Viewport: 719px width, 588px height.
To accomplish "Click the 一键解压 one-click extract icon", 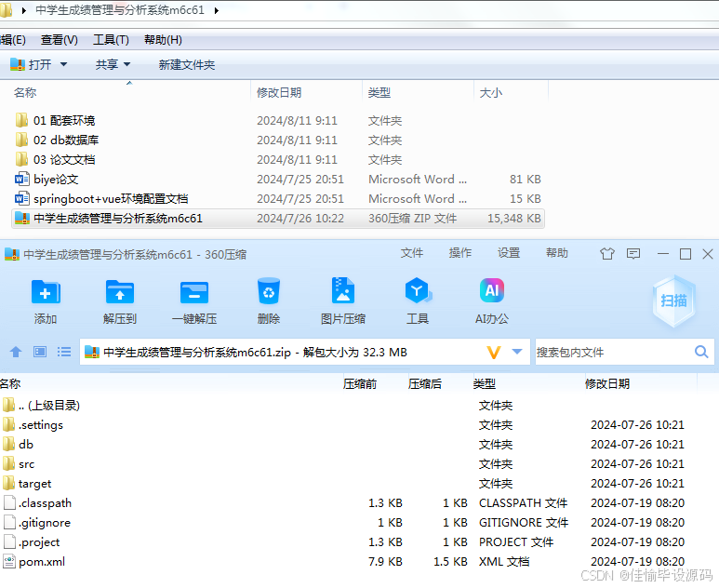I will [194, 292].
